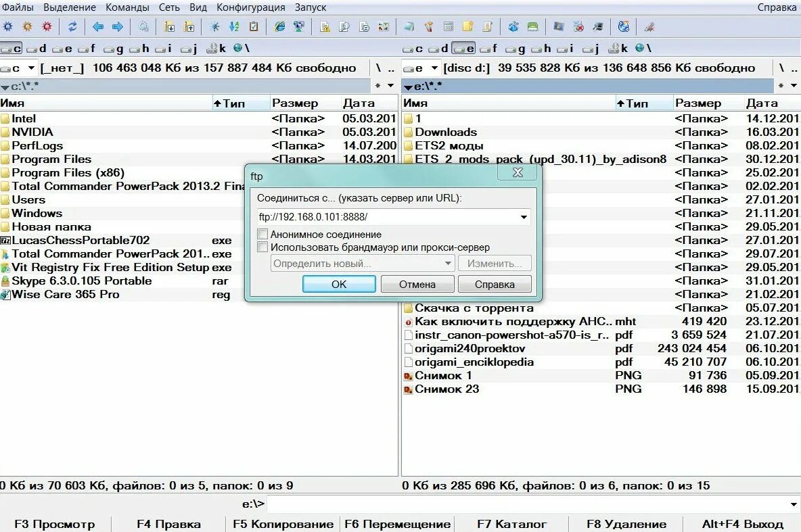Open the command line history dropdown
The width and height of the screenshot is (801, 532).
794,505
